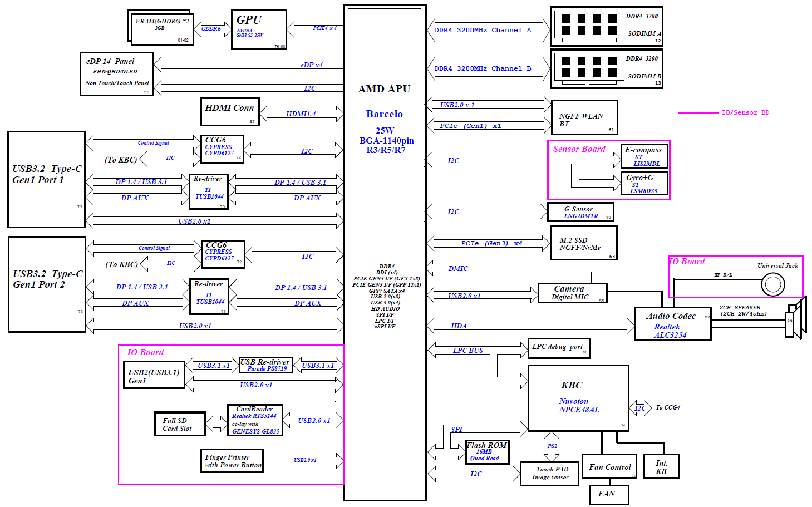Image resolution: width=812 pixels, height=507 pixels.
Task: Click the SPI bus label
Action: [x=456, y=430]
